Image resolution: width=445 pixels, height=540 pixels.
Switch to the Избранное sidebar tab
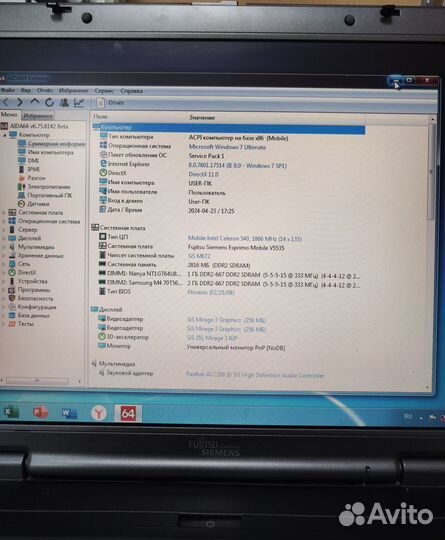pyautogui.click(x=38, y=116)
